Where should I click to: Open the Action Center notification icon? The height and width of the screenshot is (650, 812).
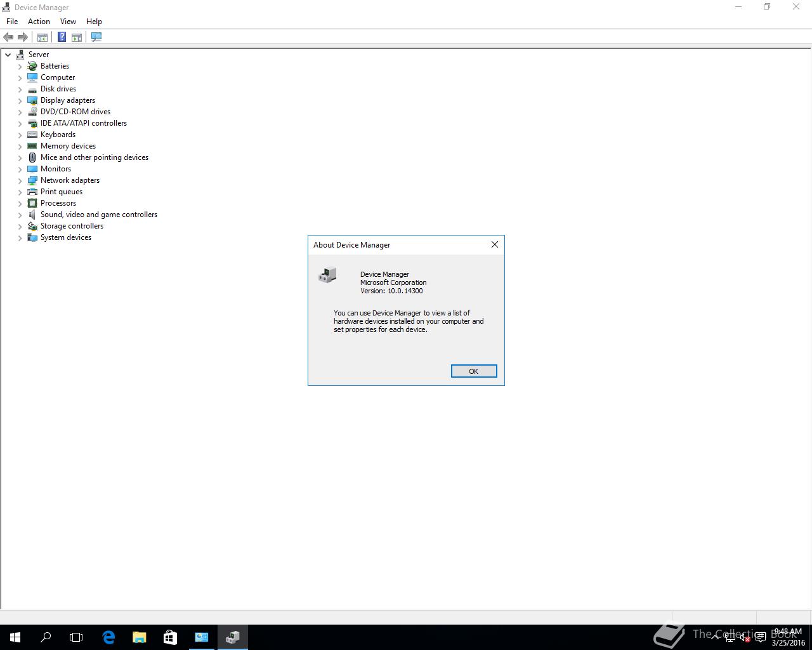[x=761, y=638]
